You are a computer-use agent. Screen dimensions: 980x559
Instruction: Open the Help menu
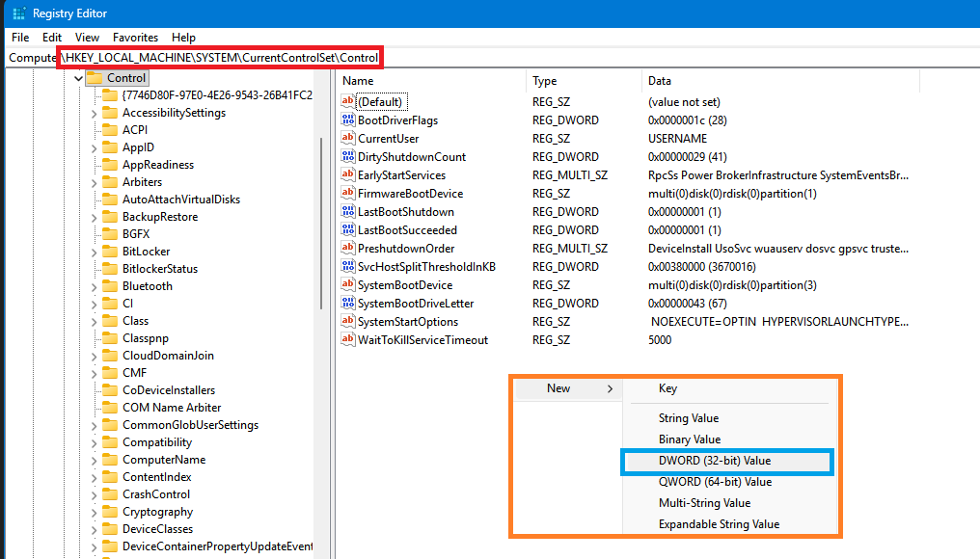[x=183, y=38]
